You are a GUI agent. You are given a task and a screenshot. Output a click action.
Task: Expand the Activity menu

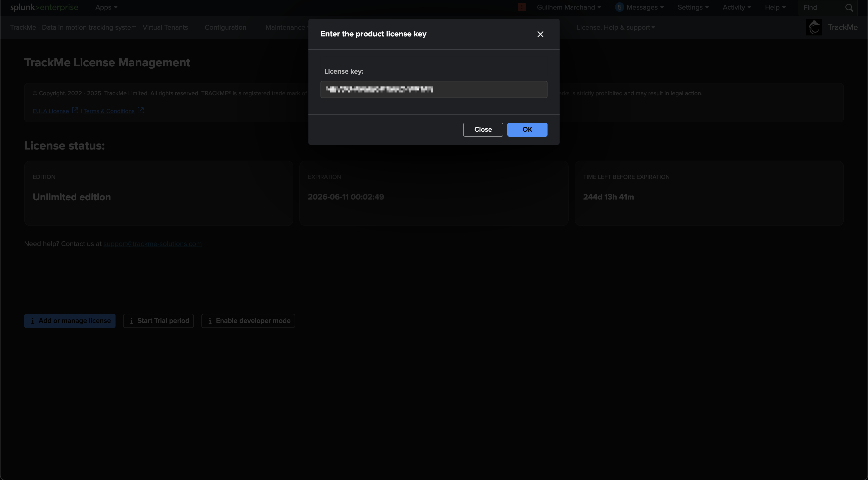(736, 8)
